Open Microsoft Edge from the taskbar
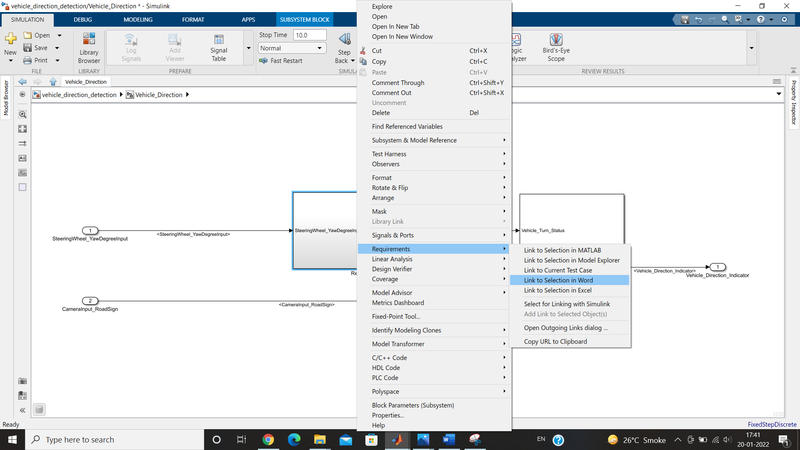800x450 pixels. click(294, 440)
